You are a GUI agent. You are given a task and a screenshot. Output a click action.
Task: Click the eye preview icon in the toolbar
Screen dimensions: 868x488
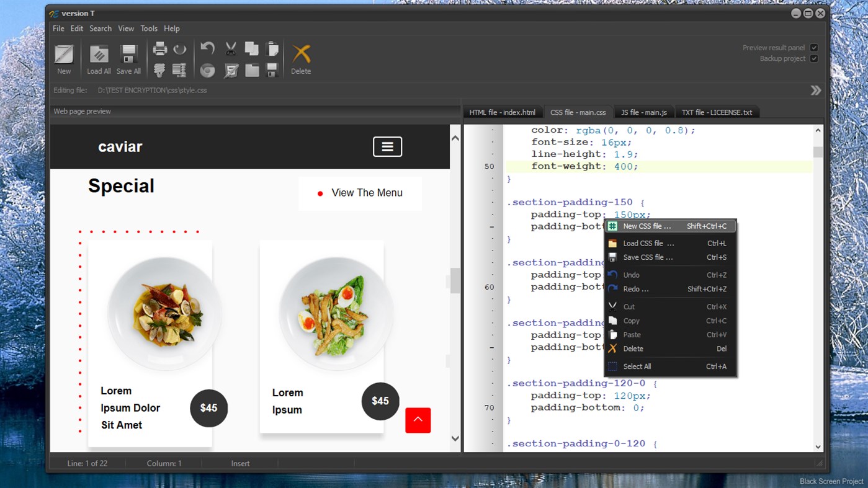(x=180, y=49)
